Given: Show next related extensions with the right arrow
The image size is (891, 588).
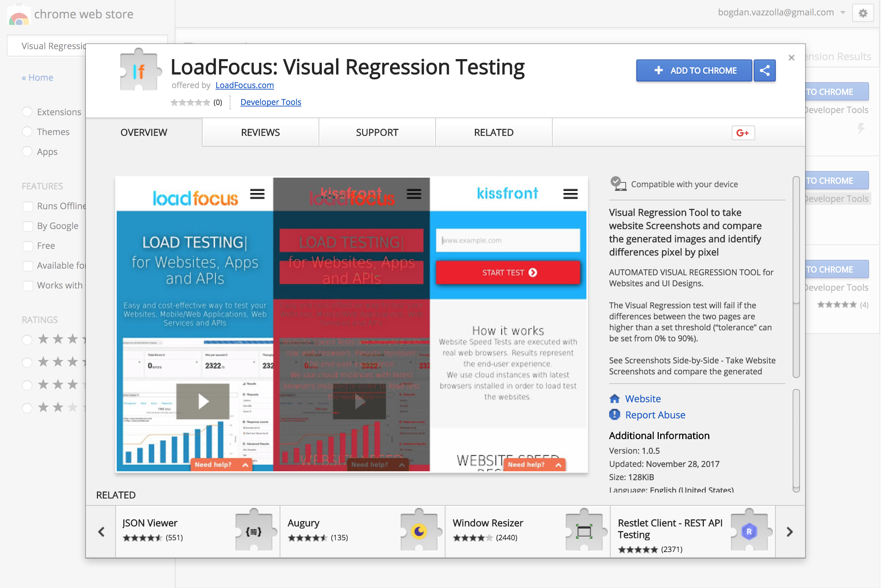Looking at the screenshot, I should tap(789, 532).
